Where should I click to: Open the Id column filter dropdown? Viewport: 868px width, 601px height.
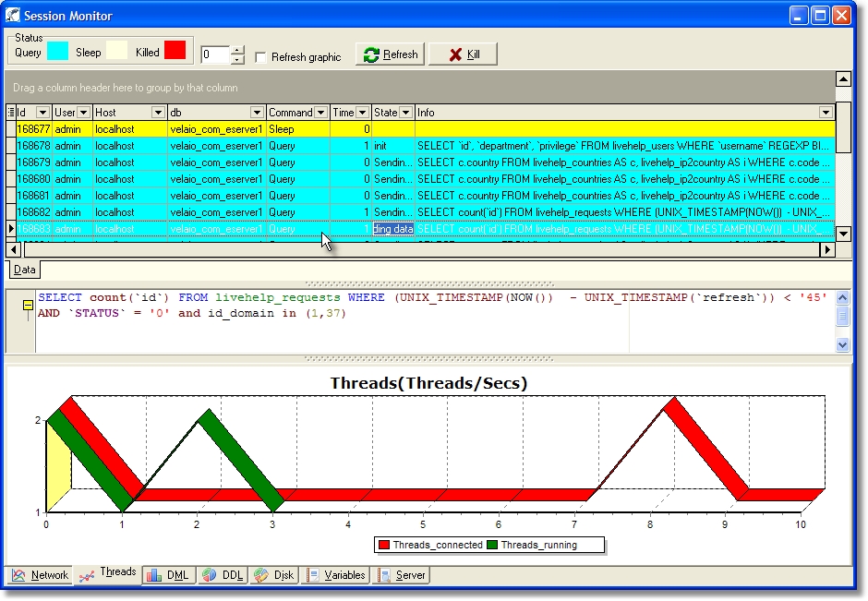pos(42,113)
